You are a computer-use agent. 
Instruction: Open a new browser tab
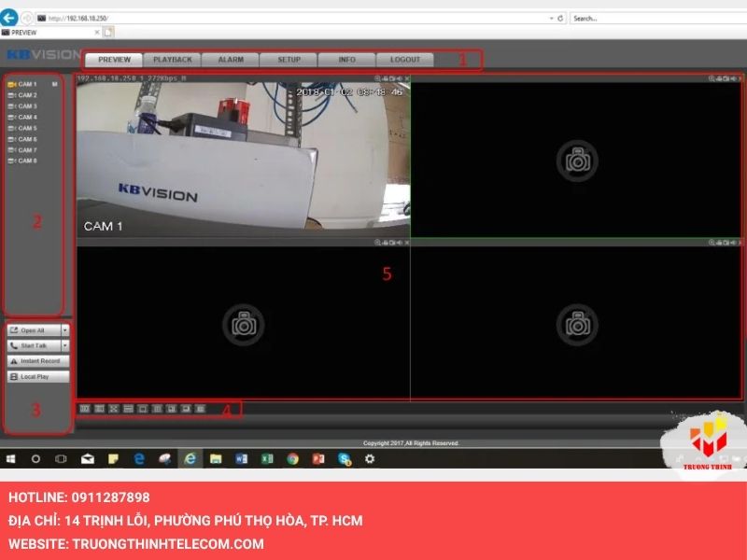tap(108, 33)
